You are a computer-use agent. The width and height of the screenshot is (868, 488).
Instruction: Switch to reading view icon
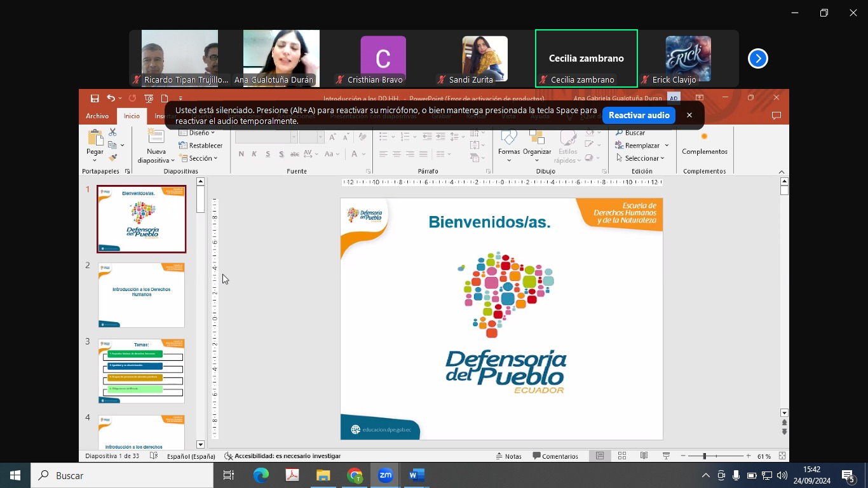point(644,456)
